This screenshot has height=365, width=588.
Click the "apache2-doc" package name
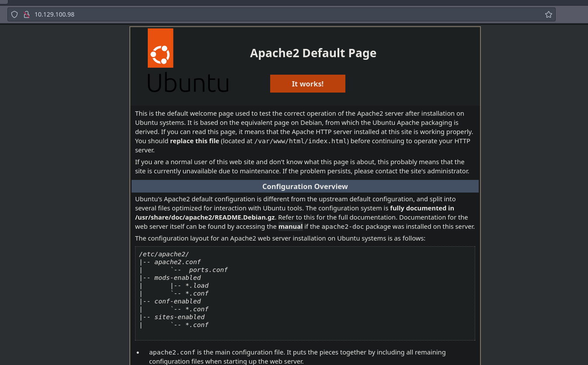pos(343,227)
